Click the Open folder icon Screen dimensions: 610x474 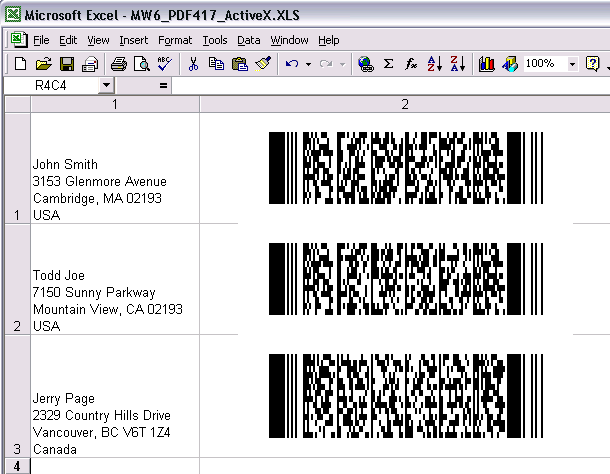[43, 64]
